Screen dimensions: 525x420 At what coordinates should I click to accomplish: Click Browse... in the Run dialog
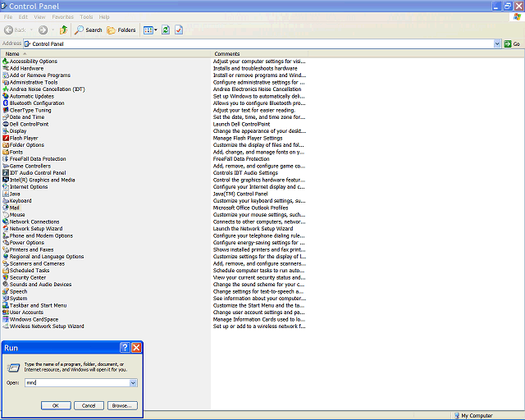pyautogui.click(x=122, y=405)
